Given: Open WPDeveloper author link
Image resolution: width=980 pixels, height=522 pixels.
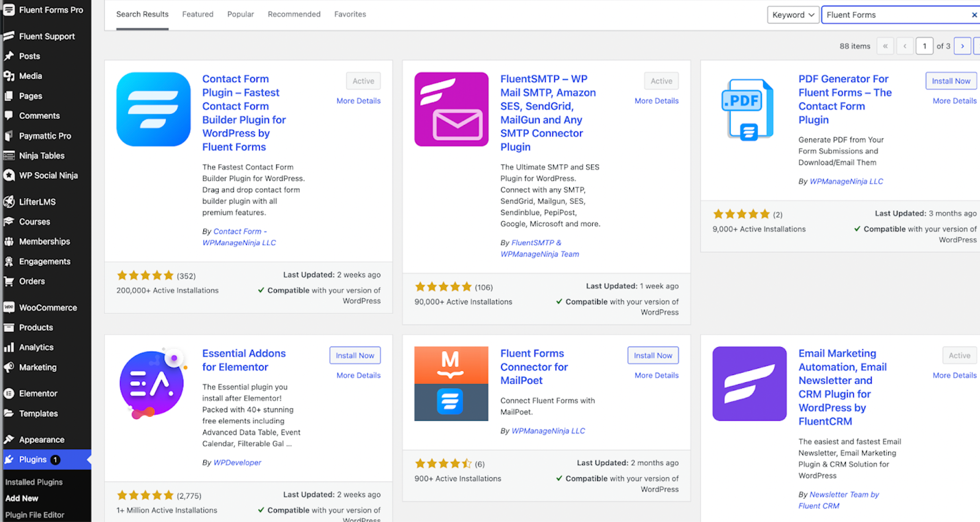Looking at the screenshot, I should [x=238, y=463].
